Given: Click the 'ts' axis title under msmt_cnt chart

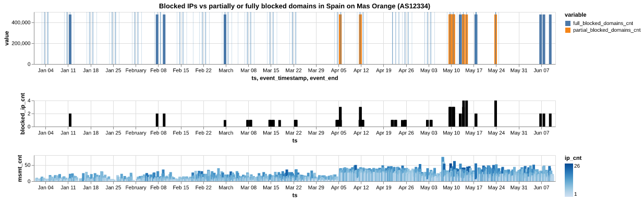Looking at the screenshot, I should point(295,195).
